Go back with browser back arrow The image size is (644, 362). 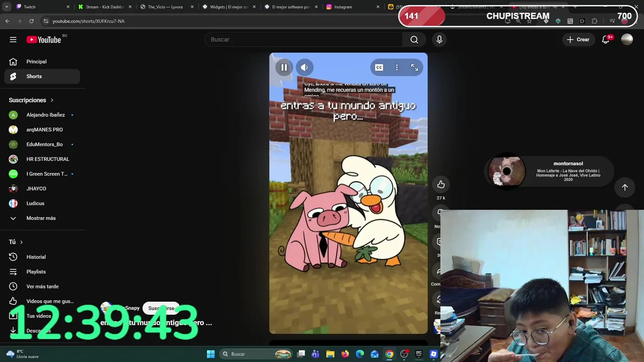click(x=8, y=21)
